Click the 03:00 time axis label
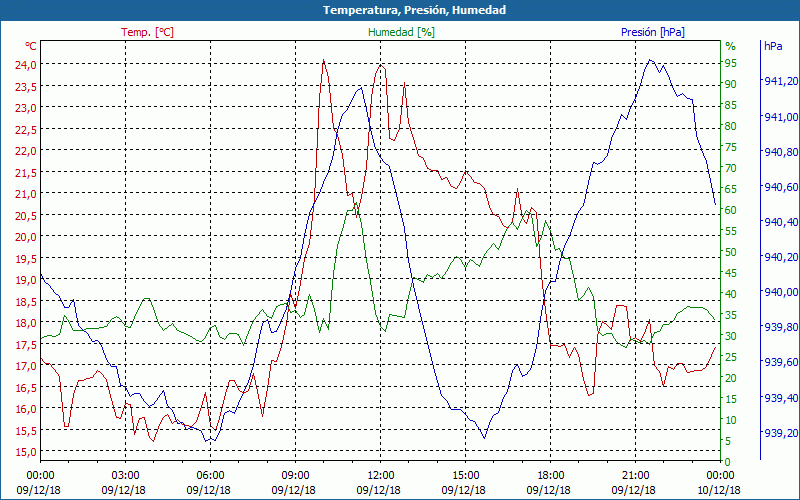The width and height of the screenshot is (800, 500). pyautogui.click(x=125, y=477)
